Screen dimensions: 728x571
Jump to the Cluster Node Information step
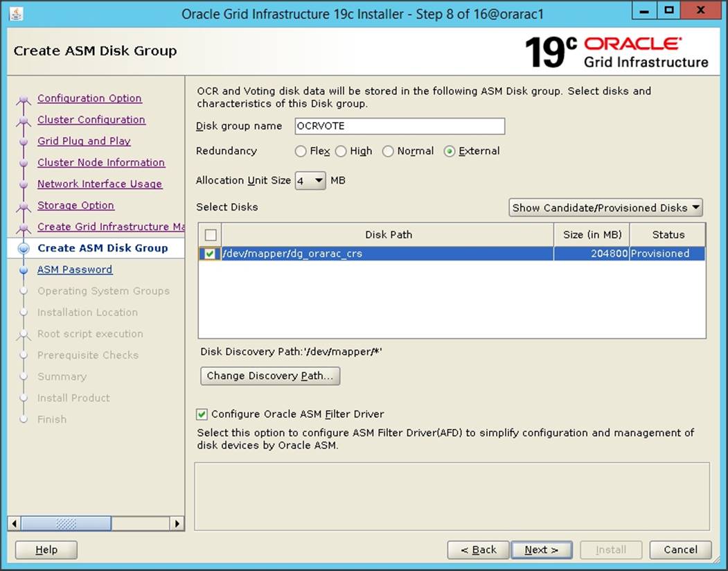point(101,162)
